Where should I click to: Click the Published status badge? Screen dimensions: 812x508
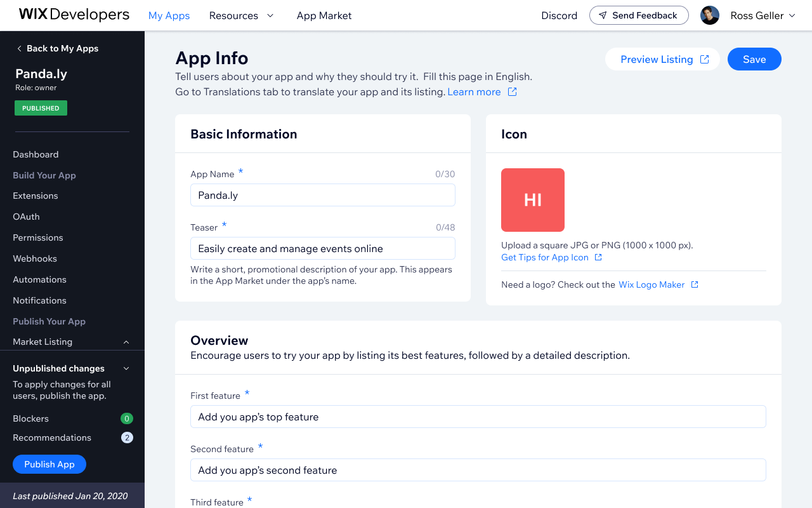coord(41,108)
